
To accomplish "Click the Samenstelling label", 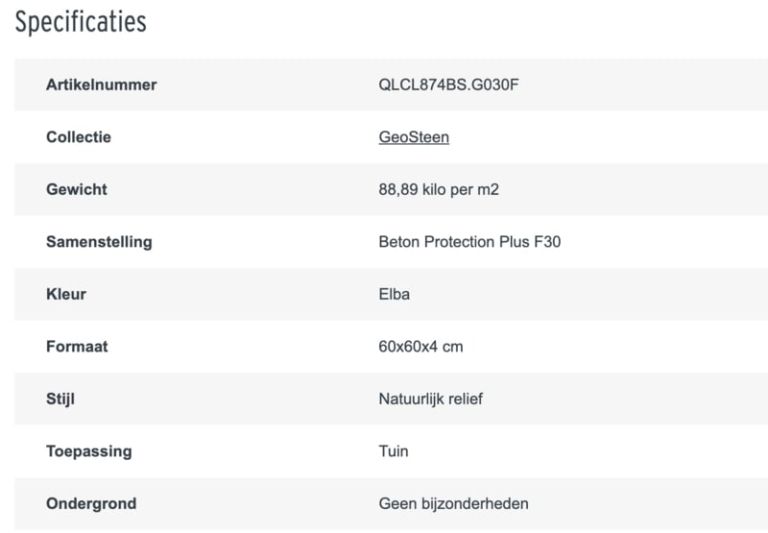I will 99,242.
